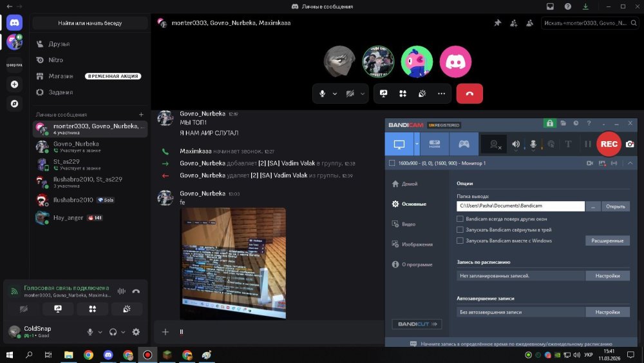Open Quests (Задания) in sidebar
The height and width of the screenshot is (363, 644).
(x=90, y=92)
